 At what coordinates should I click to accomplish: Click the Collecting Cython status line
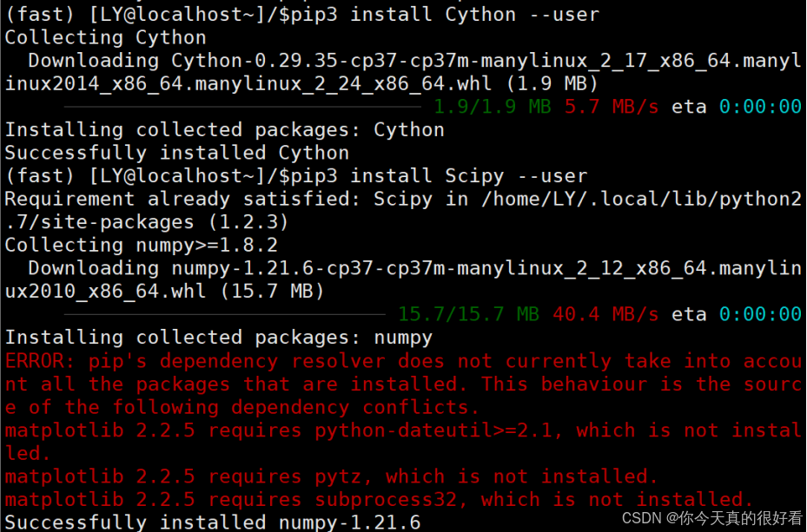coord(104,37)
